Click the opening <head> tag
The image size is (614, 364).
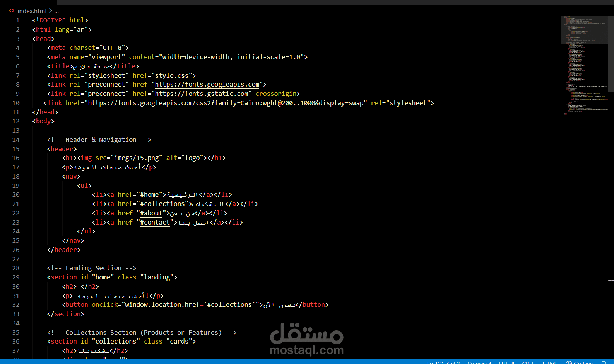(43, 39)
